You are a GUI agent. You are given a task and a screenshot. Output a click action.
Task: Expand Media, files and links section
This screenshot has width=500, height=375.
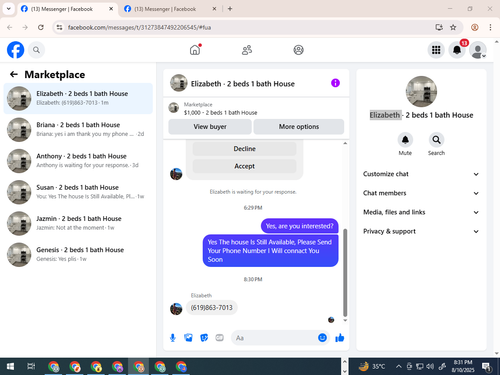pos(421,212)
